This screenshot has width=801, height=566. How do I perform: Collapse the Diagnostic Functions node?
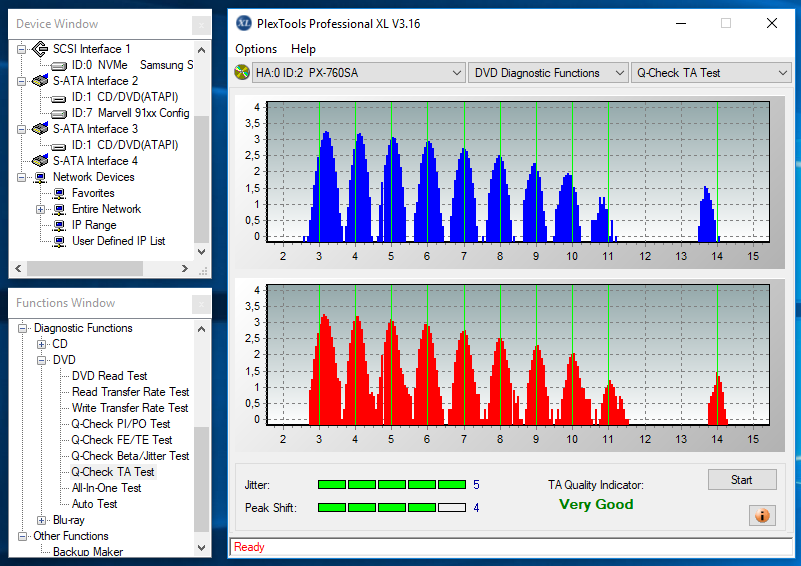coord(22,328)
